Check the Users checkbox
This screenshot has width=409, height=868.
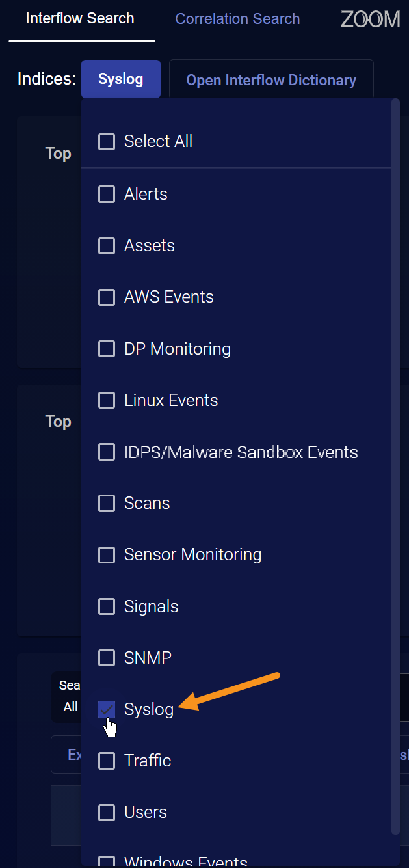pyautogui.click(x=107, y=812)
